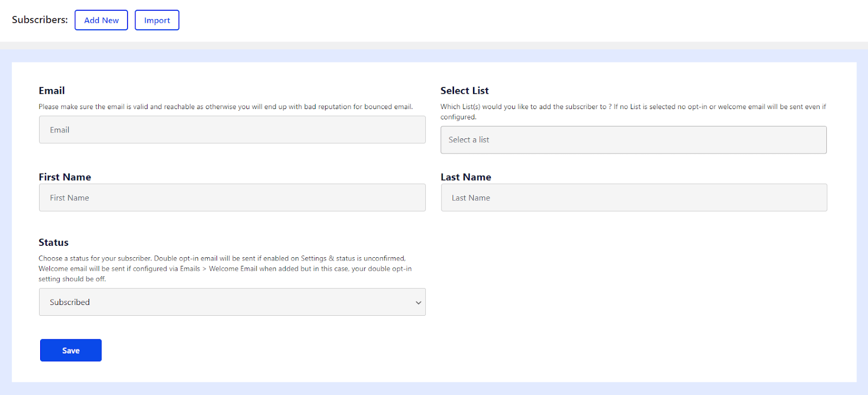Click the Last Name label
Viewport: 868px width, 395px height.
pos(465,177)
